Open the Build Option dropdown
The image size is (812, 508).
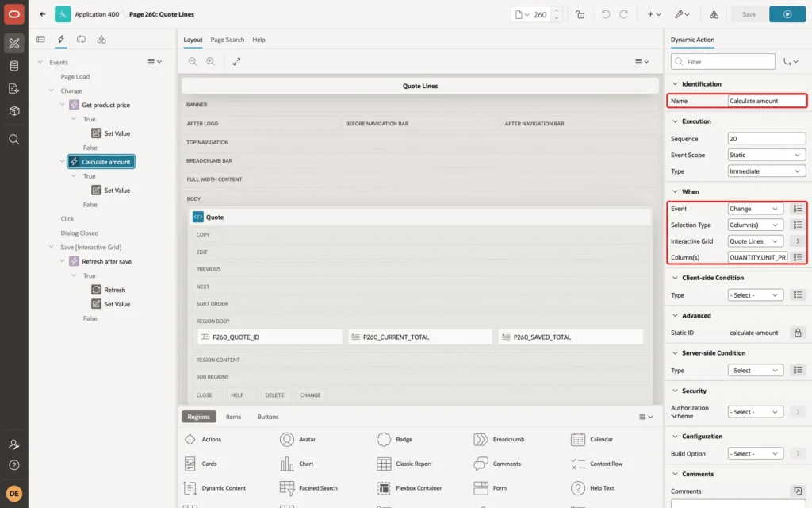pyautogui.click(x=755, y=453)
